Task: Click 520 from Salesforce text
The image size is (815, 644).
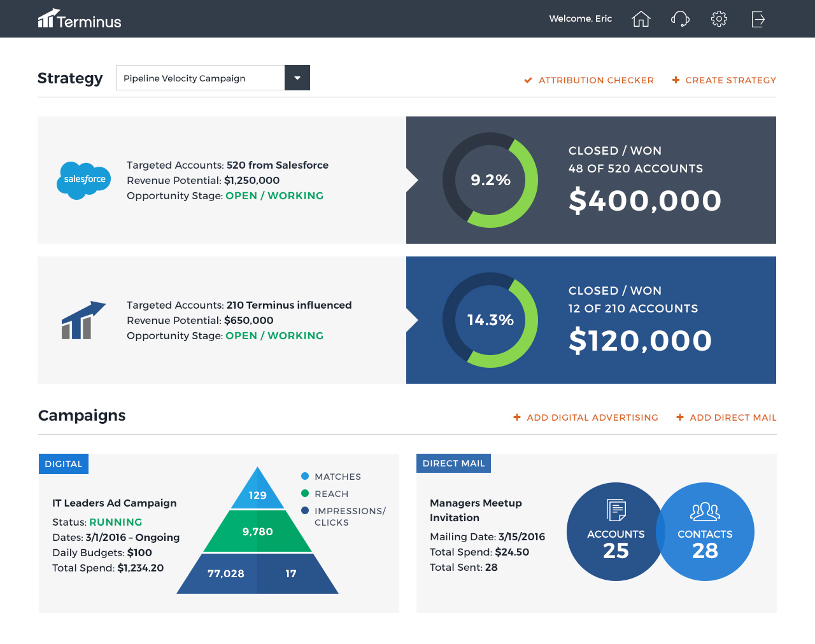Action: pos(278,165)
